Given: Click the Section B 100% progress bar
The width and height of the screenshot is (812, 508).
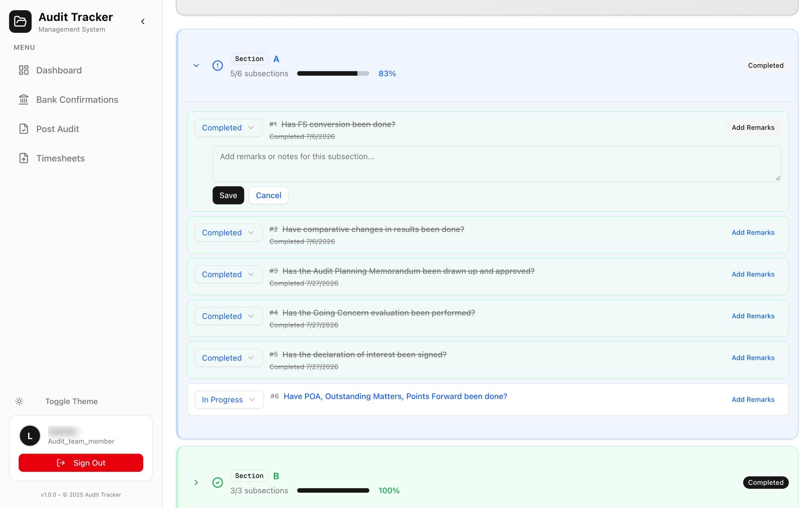Looking at the screenshot, I should pyautogui.click(x=333, y=491).
